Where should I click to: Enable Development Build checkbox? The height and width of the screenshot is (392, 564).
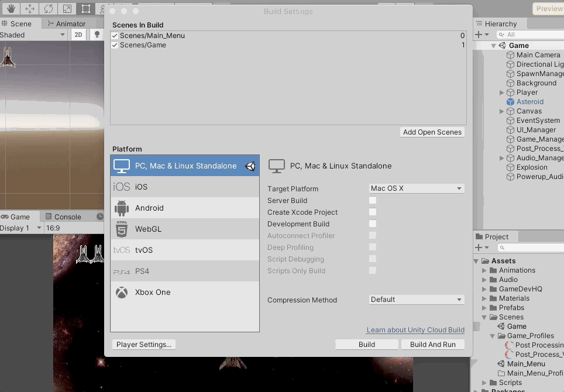(x=373, y=223)
